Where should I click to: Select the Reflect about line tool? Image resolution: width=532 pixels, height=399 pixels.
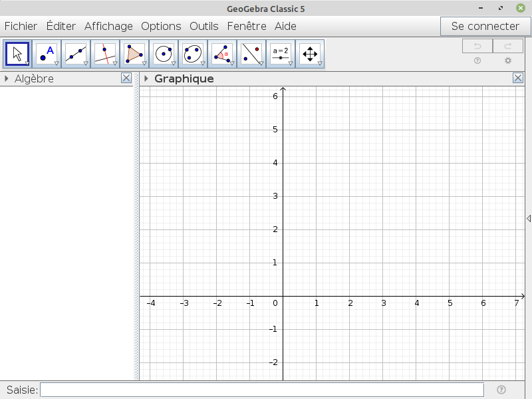[x=251, y=54]
